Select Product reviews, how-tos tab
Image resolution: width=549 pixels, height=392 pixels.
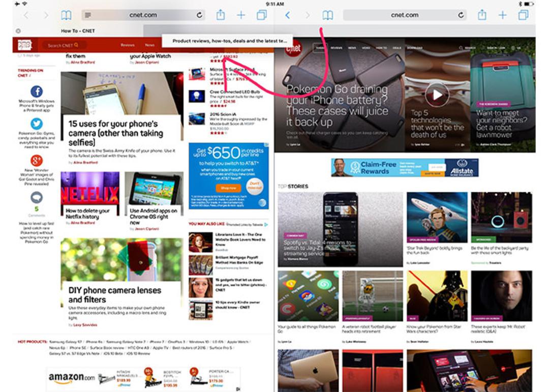(x=227, y=41)
